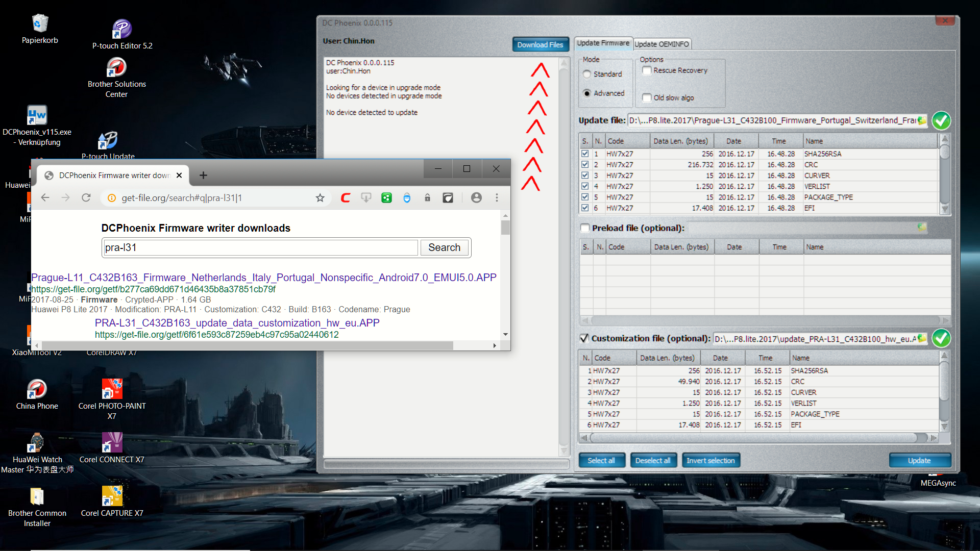Image resolution: width=980 pixels, height=551 pixels.
Task: Launch Corel CAPTURE X7 shortcut
Action: 112,502
